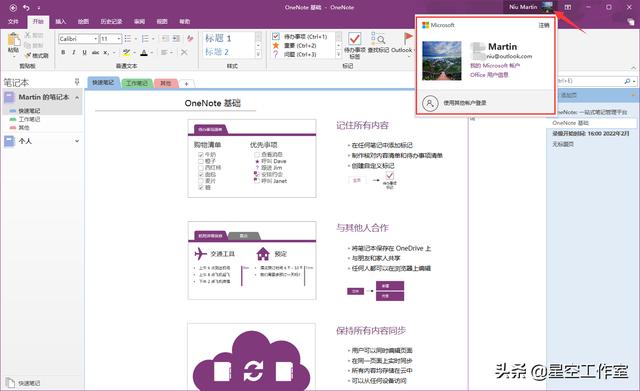Collapse the ribbon with the chevron

(633, 68)
